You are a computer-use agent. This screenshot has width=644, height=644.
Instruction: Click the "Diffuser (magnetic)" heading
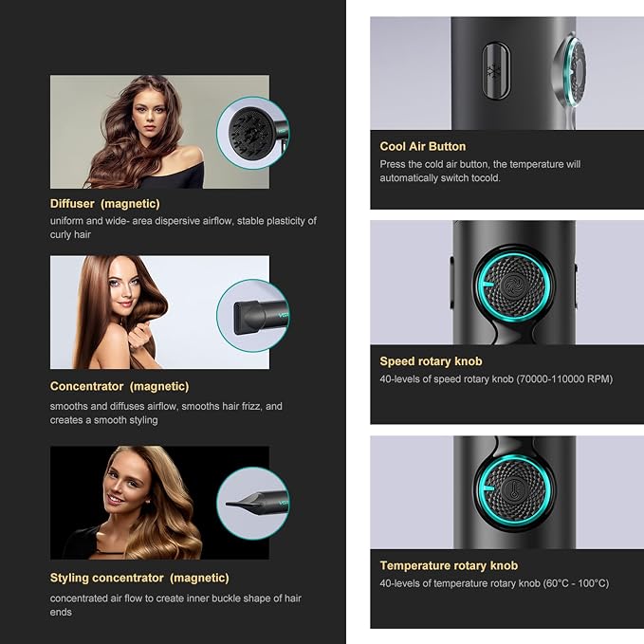tap(104, 204)
